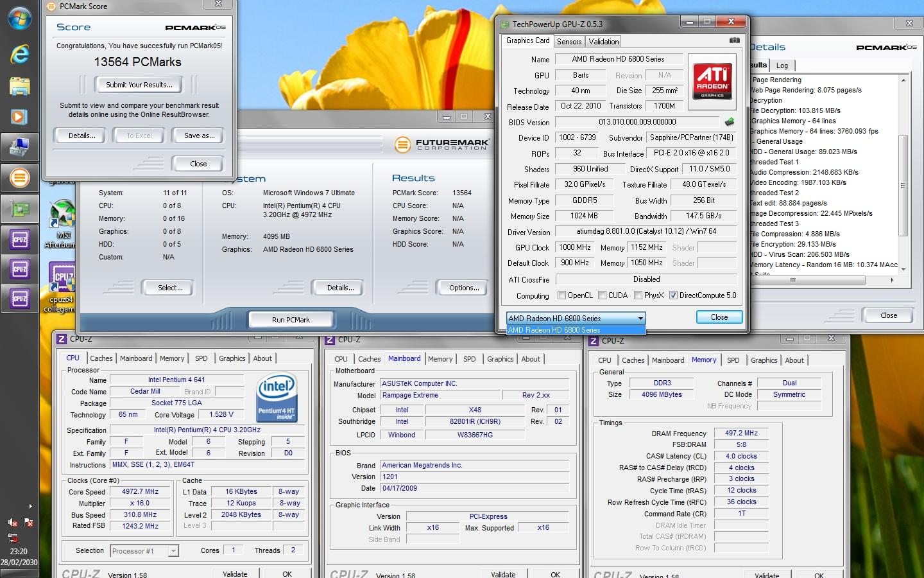The height and width of the screenshot is (578, 924).
Task: Open Windows Explorer folder icon on taskbar
Action: (x=20, y=86)
